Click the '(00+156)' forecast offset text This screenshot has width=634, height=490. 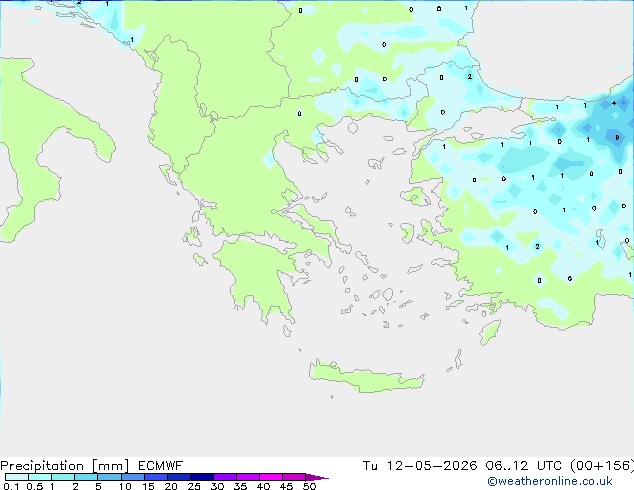[602, 466]
